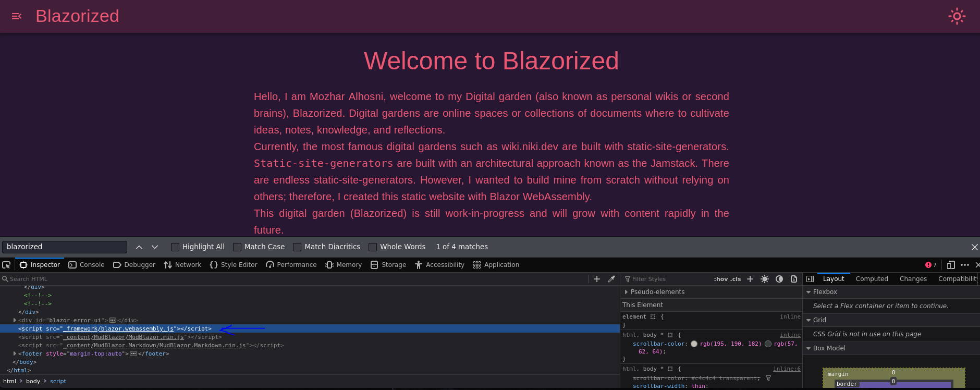
Task: Toggle the Blazorized navigation menu icon
Action: (17, 16)
